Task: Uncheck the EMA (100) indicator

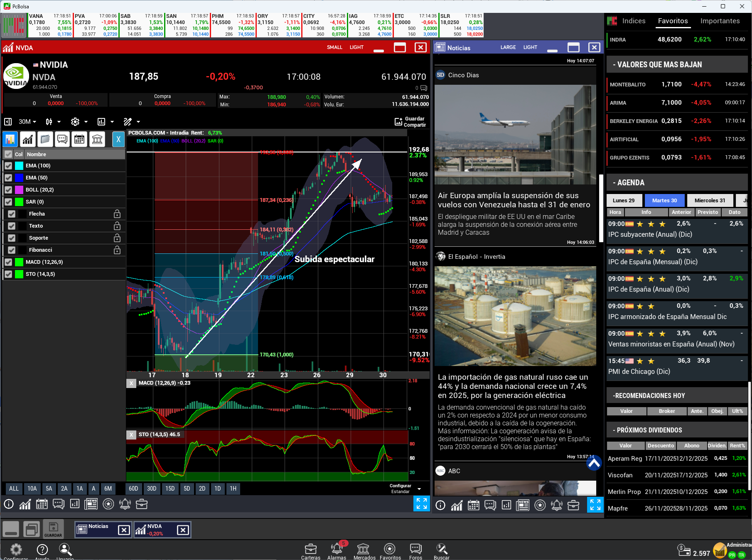Action: click(8, 166)
